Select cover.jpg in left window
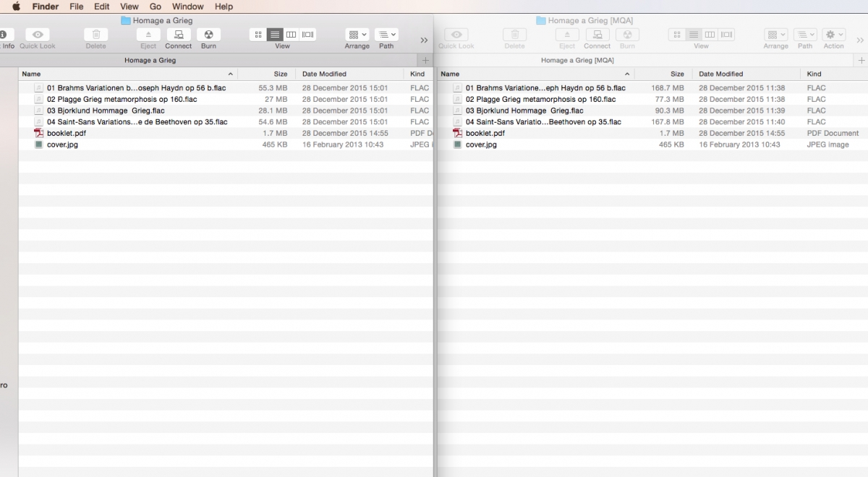868x477 pixels. pyautogui.click(x=226, y=145)
